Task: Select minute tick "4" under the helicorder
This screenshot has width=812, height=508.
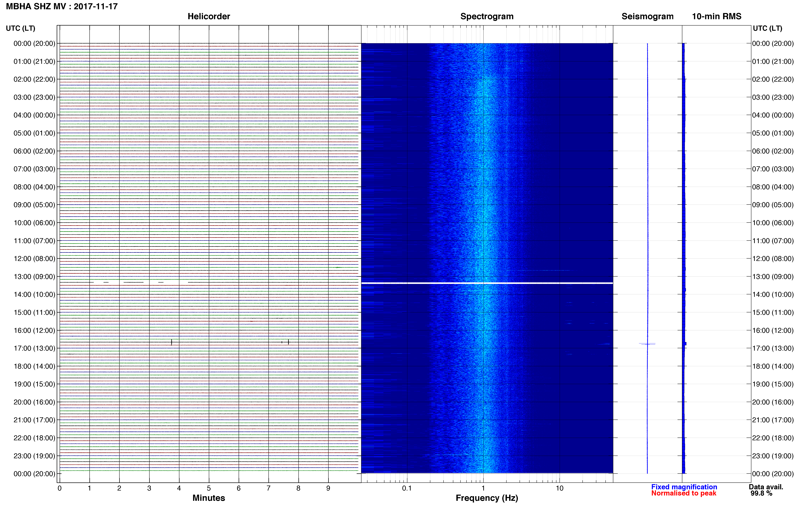Action: 179,488
